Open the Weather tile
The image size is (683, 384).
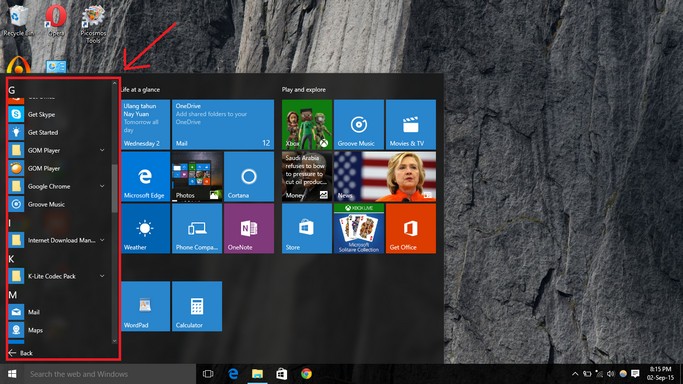pos(145,228)
